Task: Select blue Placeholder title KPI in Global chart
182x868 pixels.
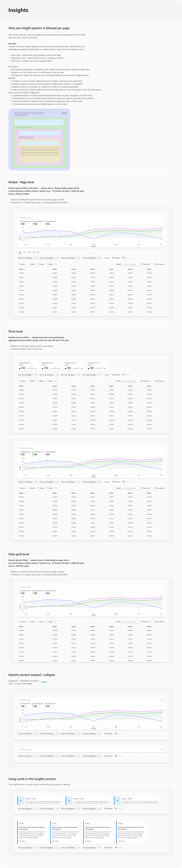Action: (x=26, y=223)
